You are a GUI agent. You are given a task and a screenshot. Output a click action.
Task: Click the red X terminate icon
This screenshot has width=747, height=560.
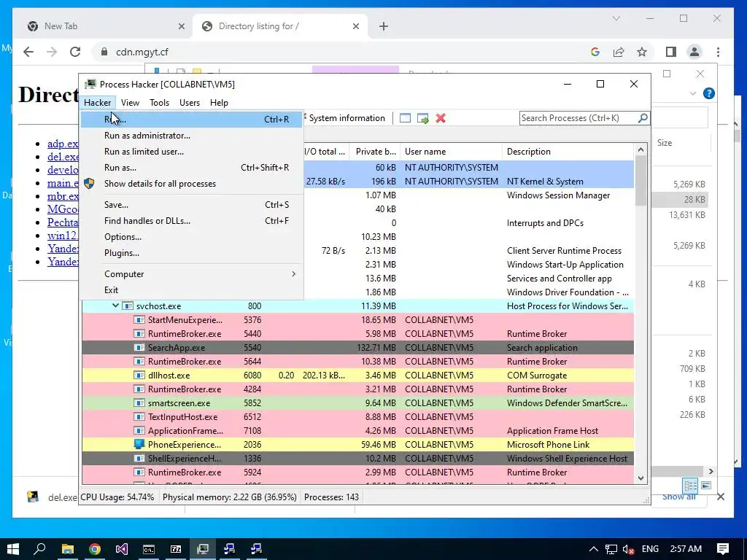441,118
